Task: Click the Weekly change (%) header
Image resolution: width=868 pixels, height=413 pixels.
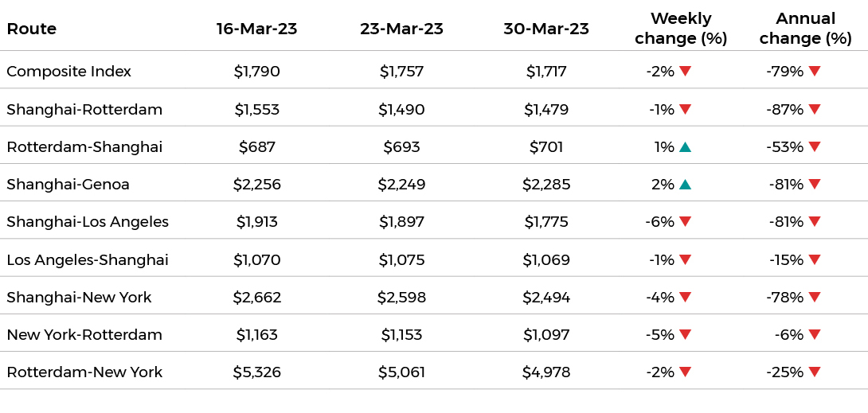Action: pyautogui.click(x=680, y=29)
